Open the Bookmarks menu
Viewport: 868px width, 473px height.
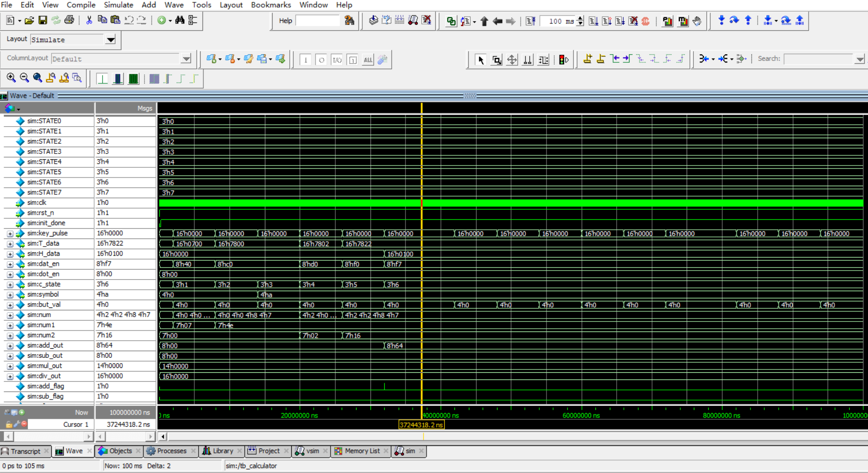point(271,5)
